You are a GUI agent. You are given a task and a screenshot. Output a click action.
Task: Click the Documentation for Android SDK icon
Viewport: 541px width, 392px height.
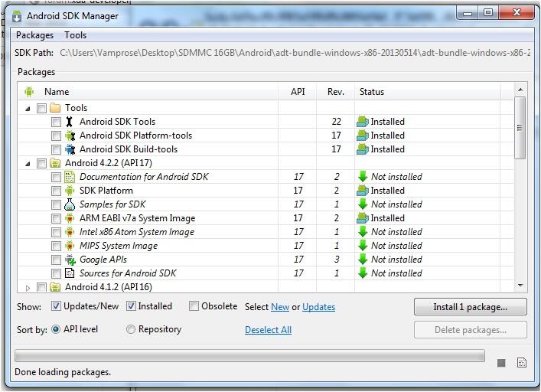(70, 177)
